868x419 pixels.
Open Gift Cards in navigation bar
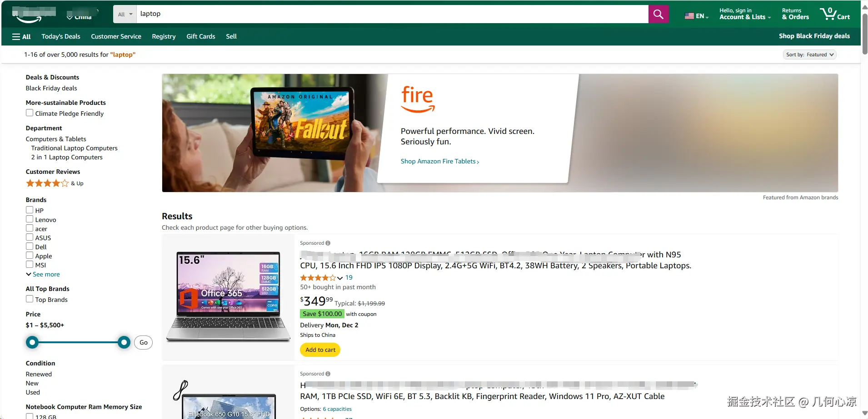tap(201, 37)
